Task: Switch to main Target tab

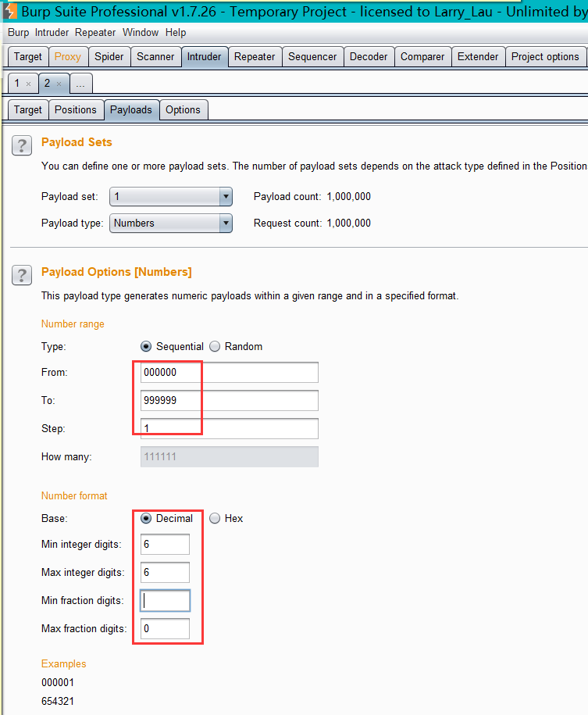Action: 28,56
